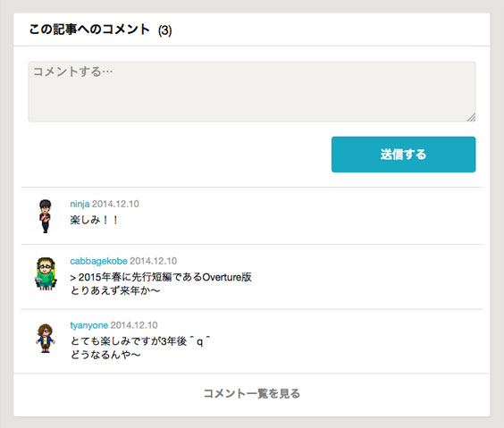The image size is (504, 428).
Task: Open the ninja username link
Action: click(x=80, y=204)
